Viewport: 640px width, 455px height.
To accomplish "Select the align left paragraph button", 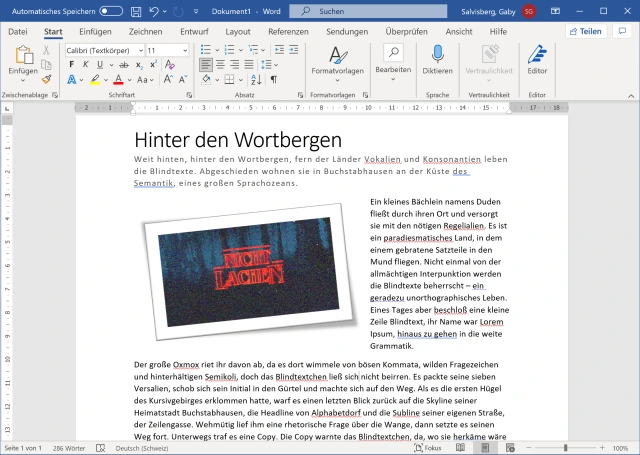I will click(x=206, y=65).
